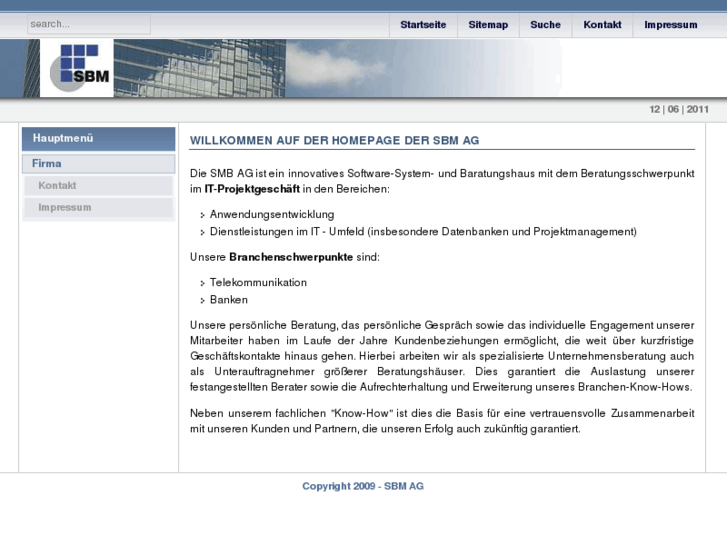The width and height of the screenshot is (727, 545).
Task: Click the Copyright 2009 - SBM AG footer
Action: coord(363,486)
